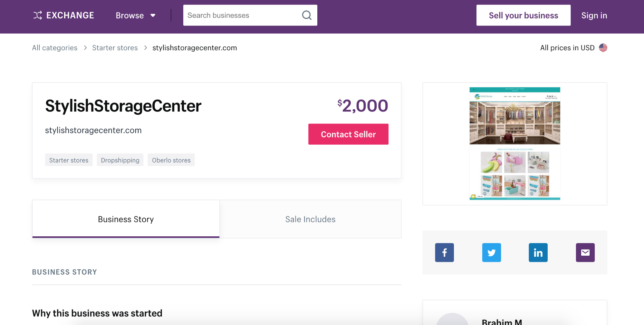Click the Exchange shuffle logo icon
644x325 pixels.
38,15
